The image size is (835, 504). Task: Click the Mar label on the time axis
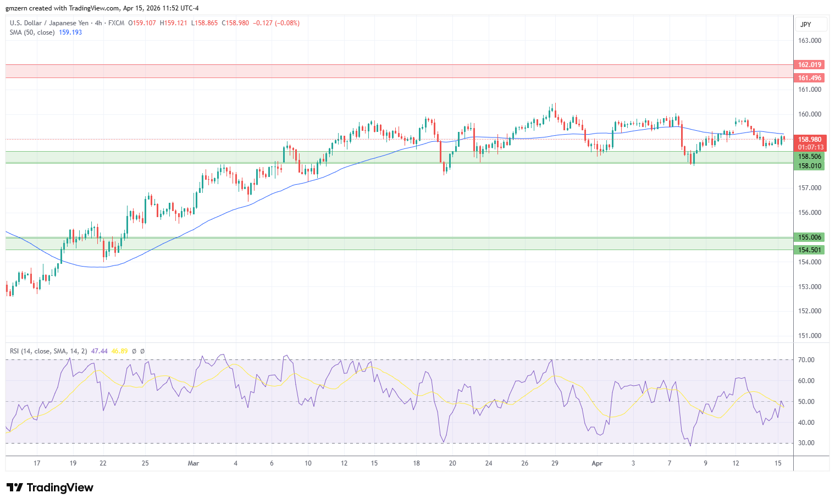(x=193, y=463)
